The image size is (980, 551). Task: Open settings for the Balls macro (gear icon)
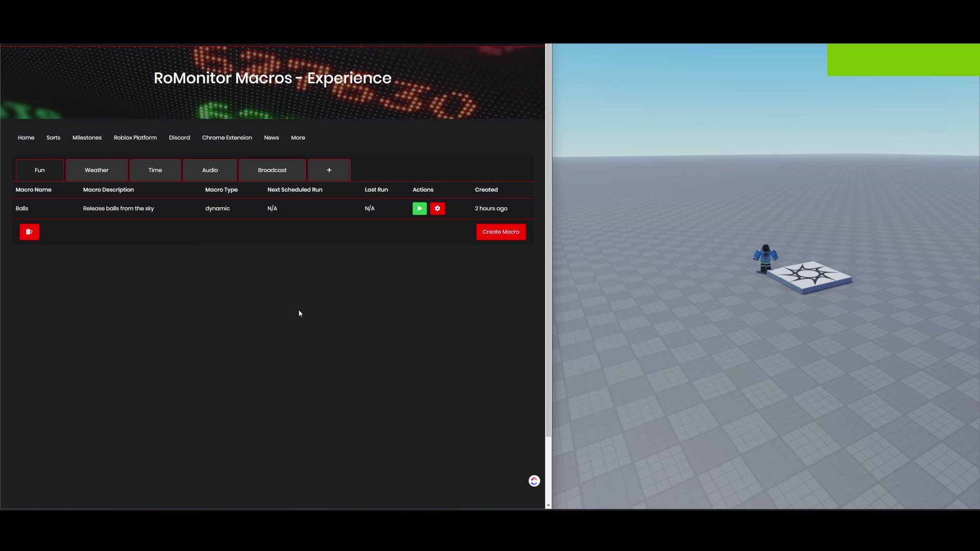click(437, 208)
